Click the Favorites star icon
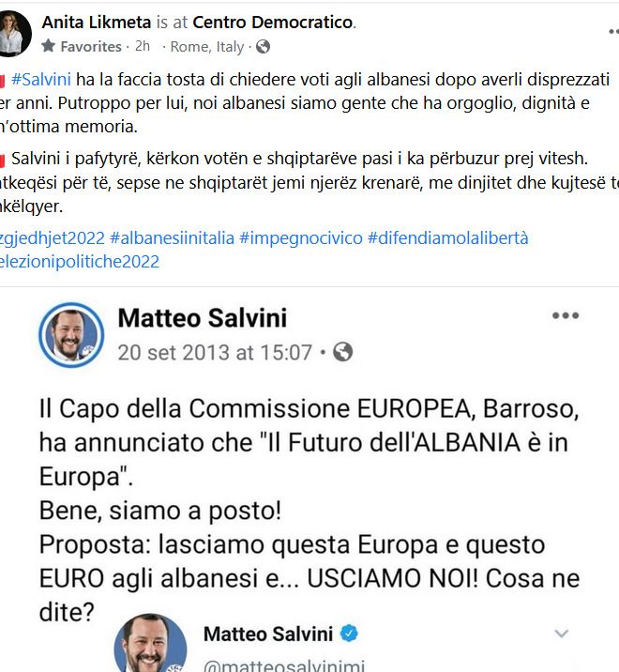The image size is (619, 672). (x=48, y=45)
